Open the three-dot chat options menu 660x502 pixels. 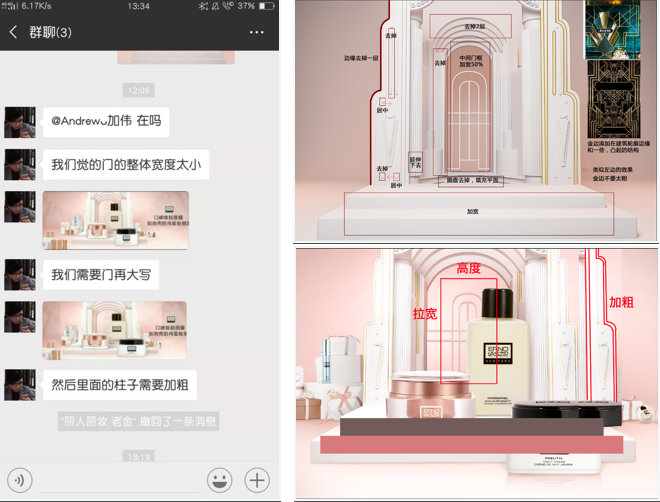click(x=257, y=32)
